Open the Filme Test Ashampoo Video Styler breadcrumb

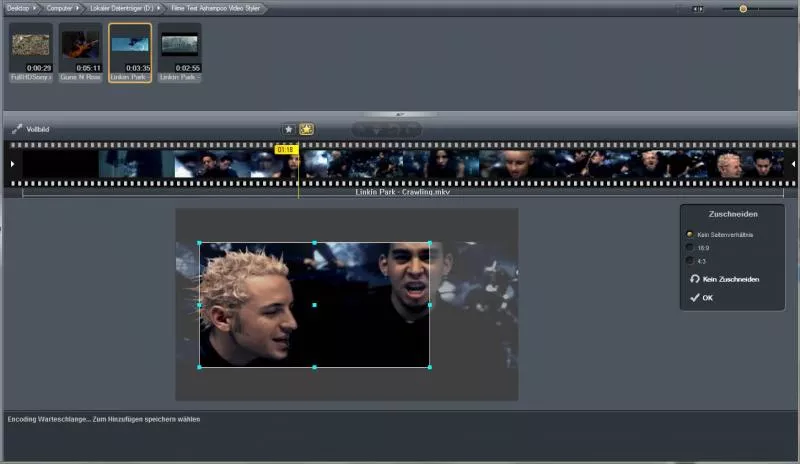point(215,8)
